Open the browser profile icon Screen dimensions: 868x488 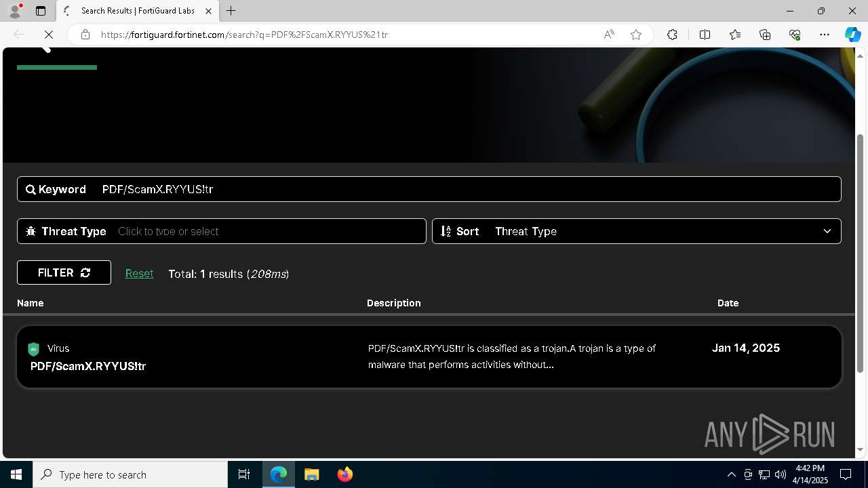coord(15,11)
